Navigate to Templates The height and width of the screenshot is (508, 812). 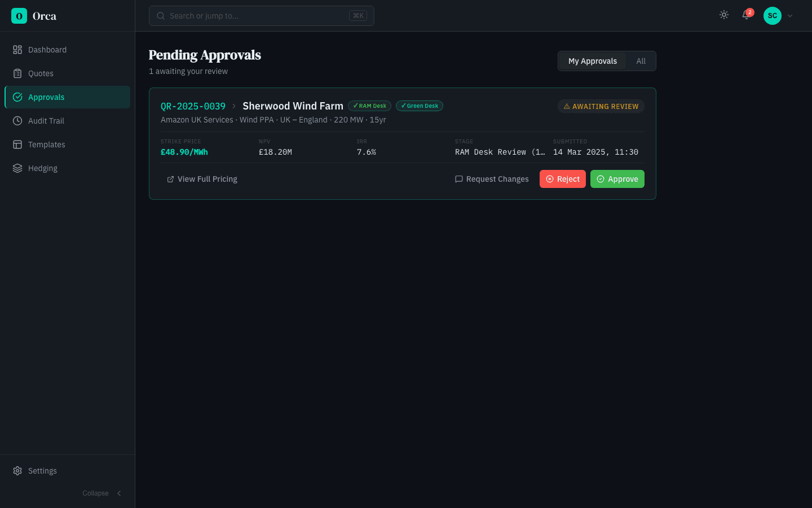[x=67, y=144]
